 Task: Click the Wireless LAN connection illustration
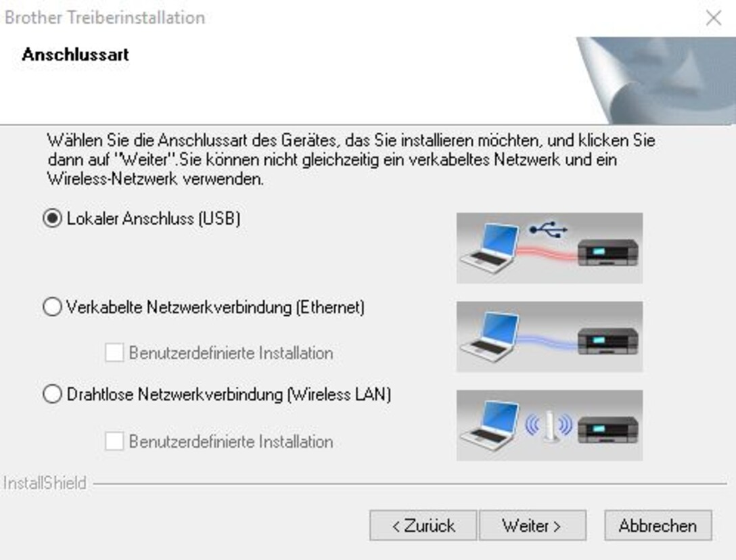(549, 425)
